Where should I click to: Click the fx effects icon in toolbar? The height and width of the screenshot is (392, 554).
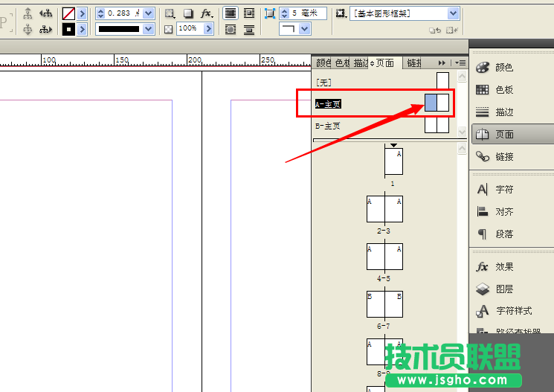coord(207,13)
